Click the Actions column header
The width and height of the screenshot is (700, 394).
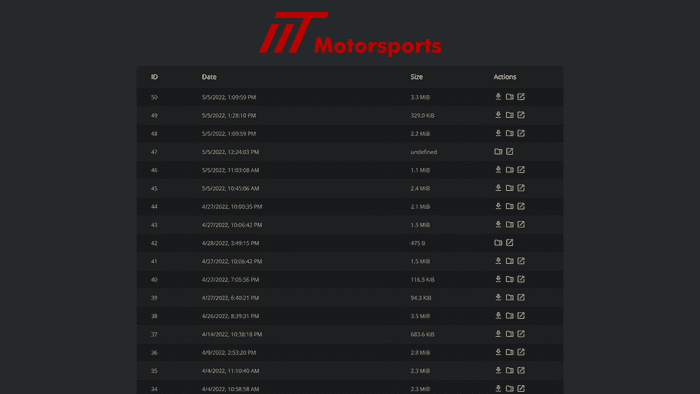coord(505,77)
